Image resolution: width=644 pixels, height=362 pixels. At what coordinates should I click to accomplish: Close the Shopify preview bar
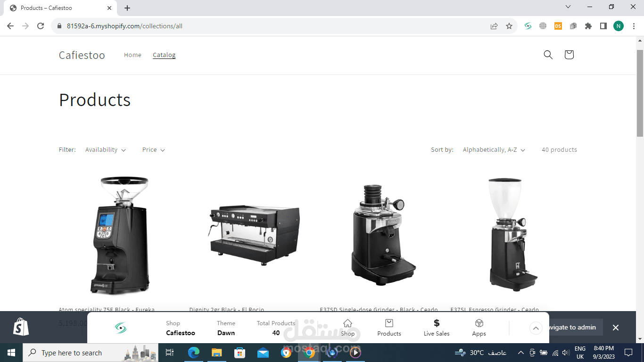pyautogui.click(x=615, y=328)
